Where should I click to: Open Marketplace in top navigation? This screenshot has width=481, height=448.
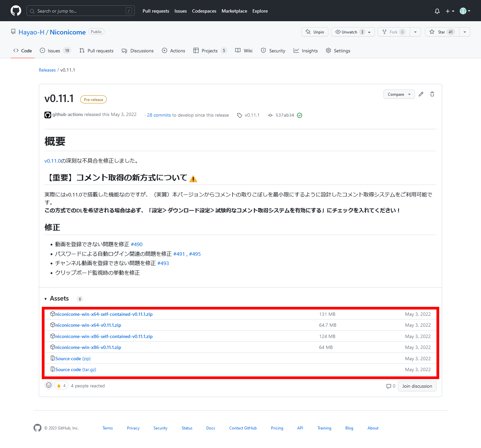pyautogui.click(x=234, y=11)
